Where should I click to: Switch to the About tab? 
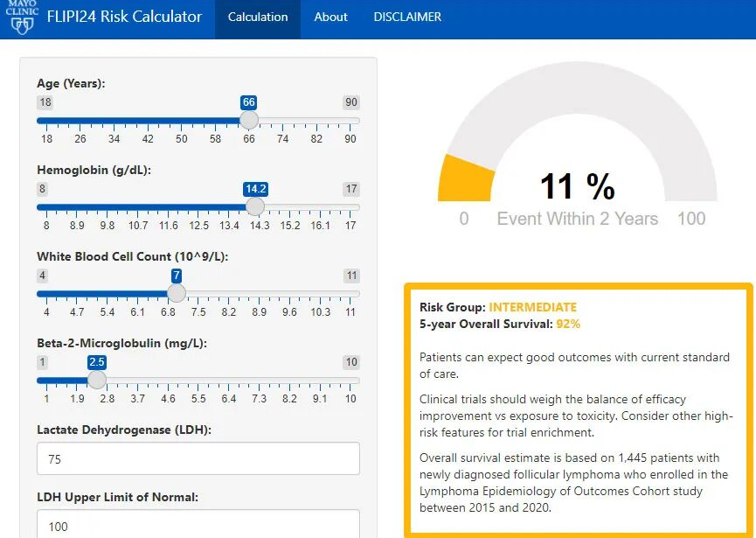[330, 17]
